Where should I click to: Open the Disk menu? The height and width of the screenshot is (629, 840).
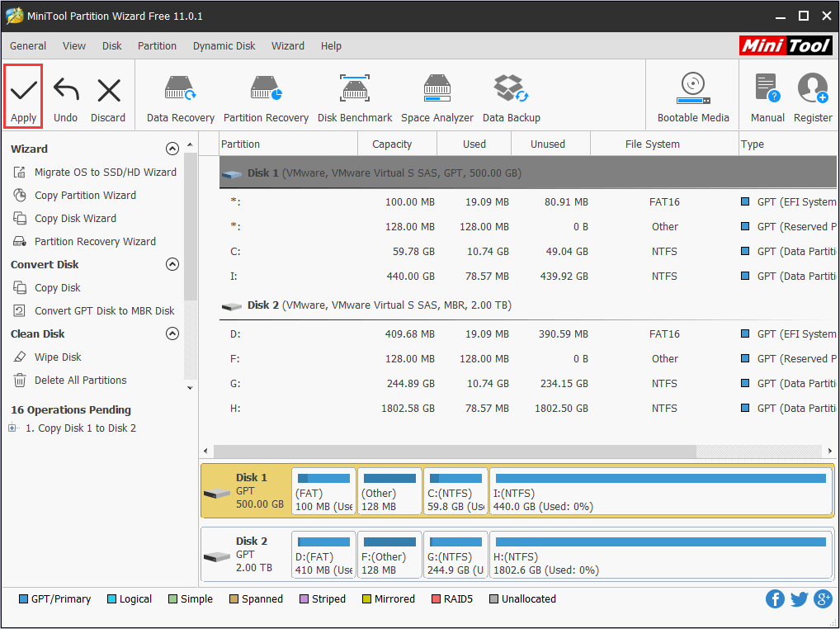tap(112, 46)
